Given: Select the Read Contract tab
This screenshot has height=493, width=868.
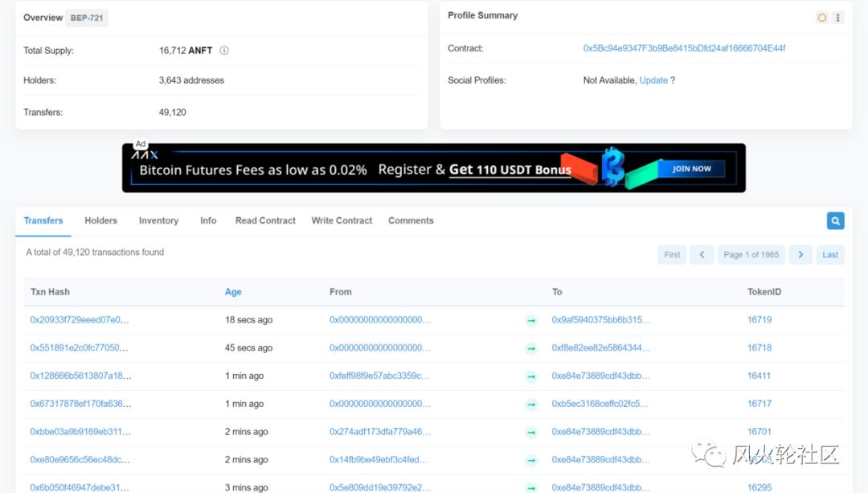Looking at the screenshot, I should pos(265,220).
